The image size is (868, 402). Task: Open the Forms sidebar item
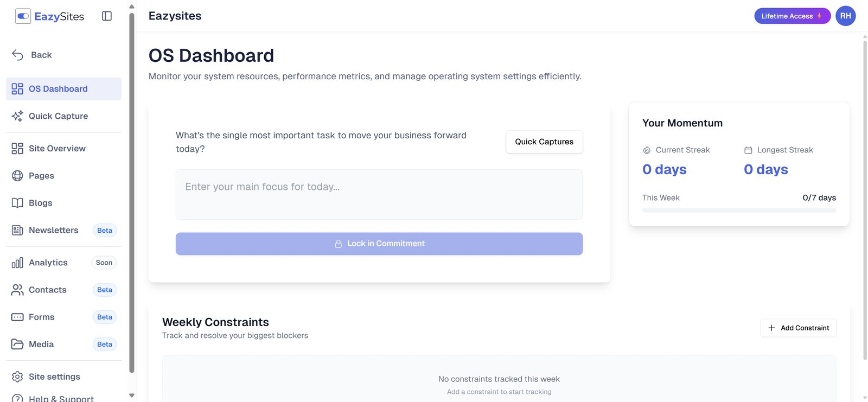pyautogui.click(x=42, y=317)
